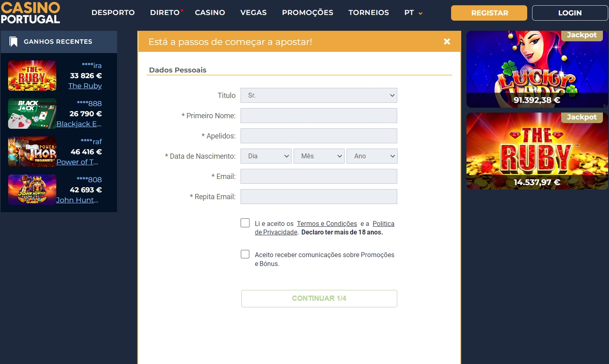
Task: Click the Dados Pessoais section heading
Action: pyautogui.click(x=178, y=70)
